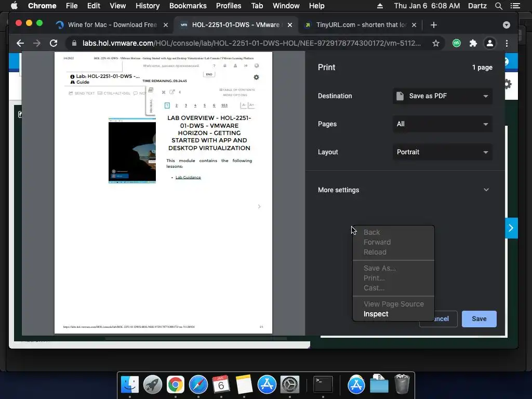Open a new tab with the plus icon
Viewport: 532px width, 399px height.
click(434, 25)
